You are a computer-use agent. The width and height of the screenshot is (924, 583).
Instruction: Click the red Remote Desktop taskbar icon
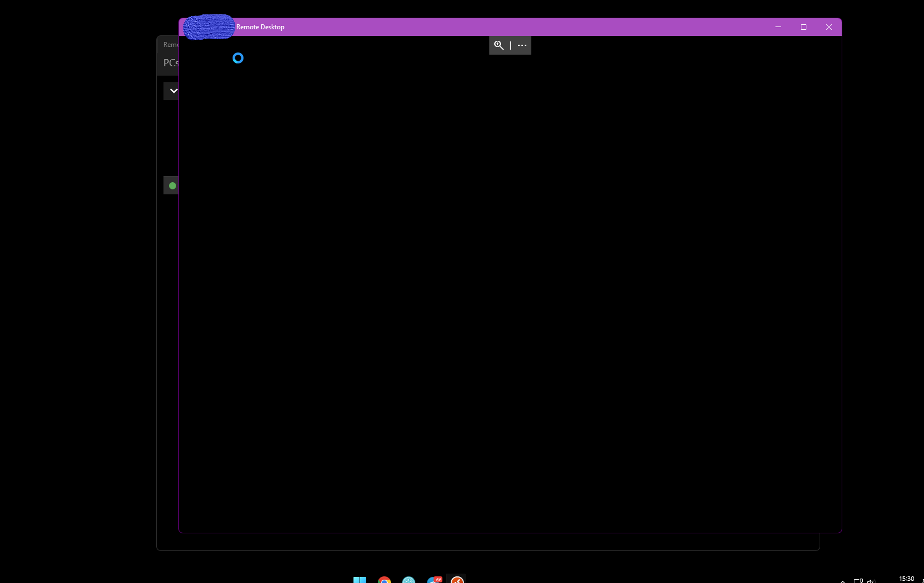[457, 580]
